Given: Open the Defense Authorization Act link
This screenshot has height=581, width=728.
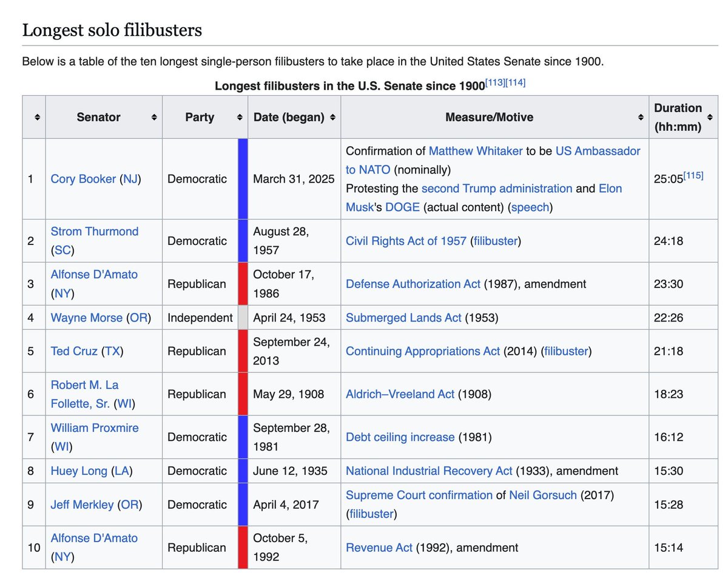Looking at the screenshot, I should click(413, 284).
